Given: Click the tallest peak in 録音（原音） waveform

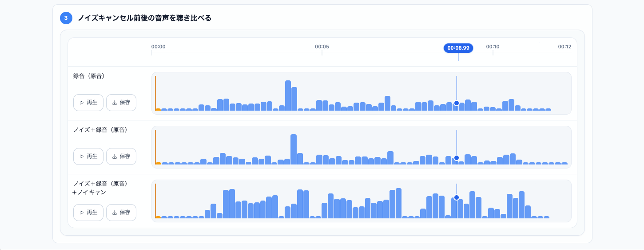Looking at the screenshot, I should 288,96.
